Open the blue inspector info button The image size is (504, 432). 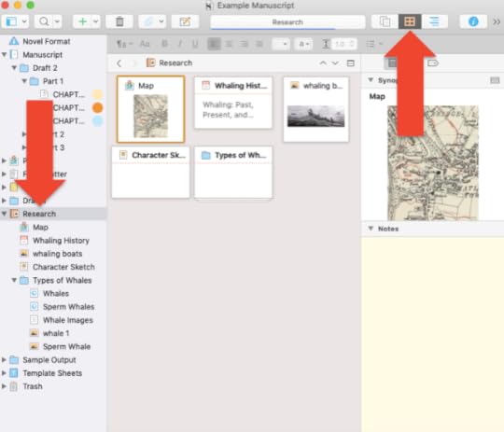click(473, 21)
